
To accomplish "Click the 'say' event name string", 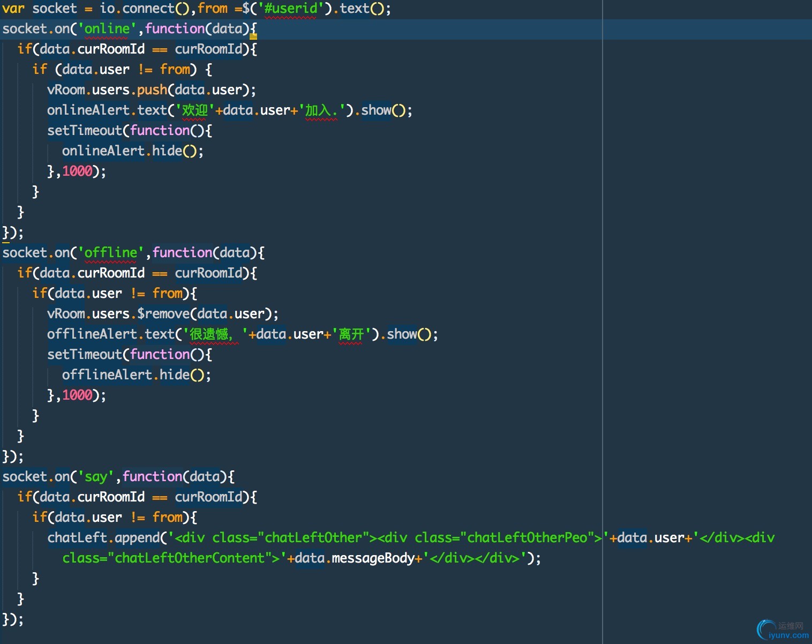I will click(x=96, y=477).
